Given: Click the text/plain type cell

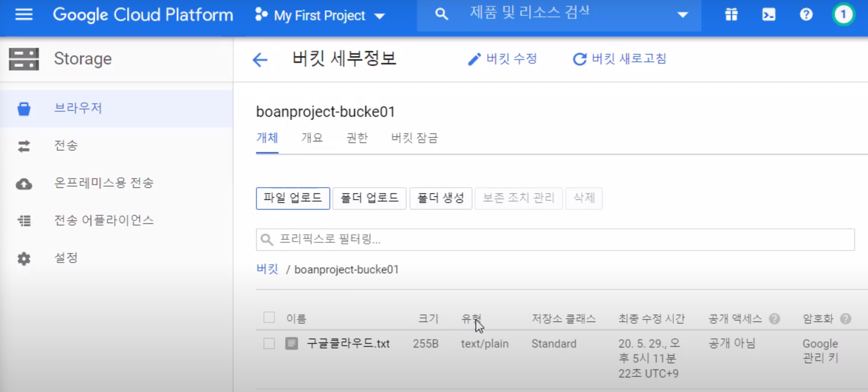Looking at the screenshot, I should (x=485, y=344).
